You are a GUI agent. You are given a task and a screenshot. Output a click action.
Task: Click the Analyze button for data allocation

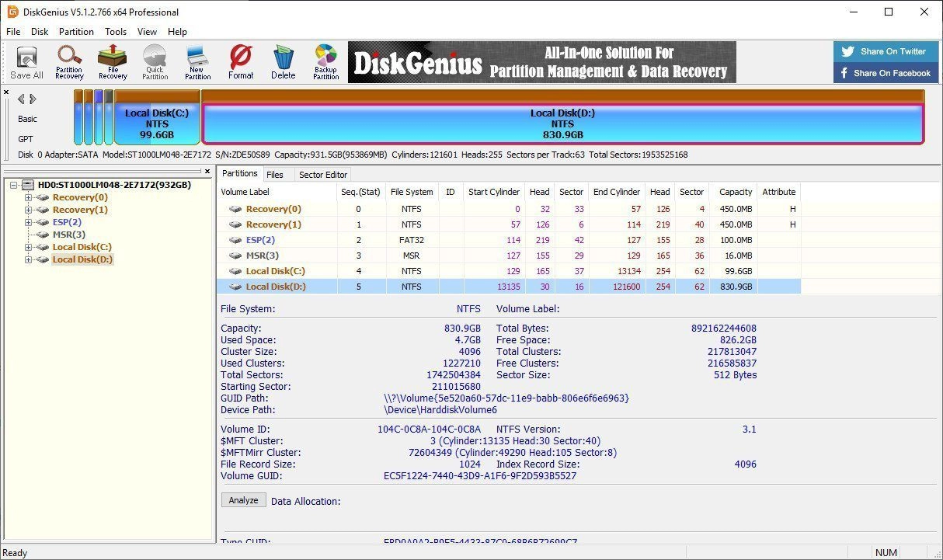(243, 499)
